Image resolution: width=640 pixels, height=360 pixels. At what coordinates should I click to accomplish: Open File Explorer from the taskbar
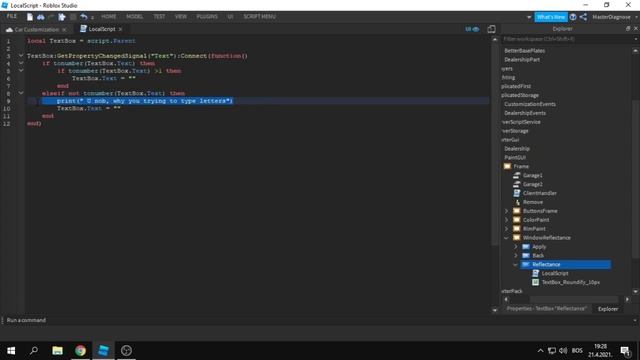[x=57, y=351]
